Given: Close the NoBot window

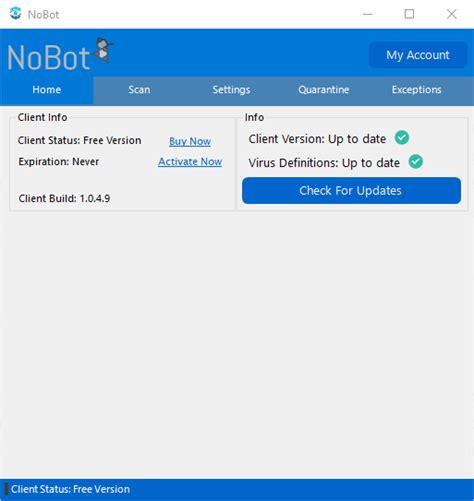Looking at the screenshot, I should coord(452,14).
